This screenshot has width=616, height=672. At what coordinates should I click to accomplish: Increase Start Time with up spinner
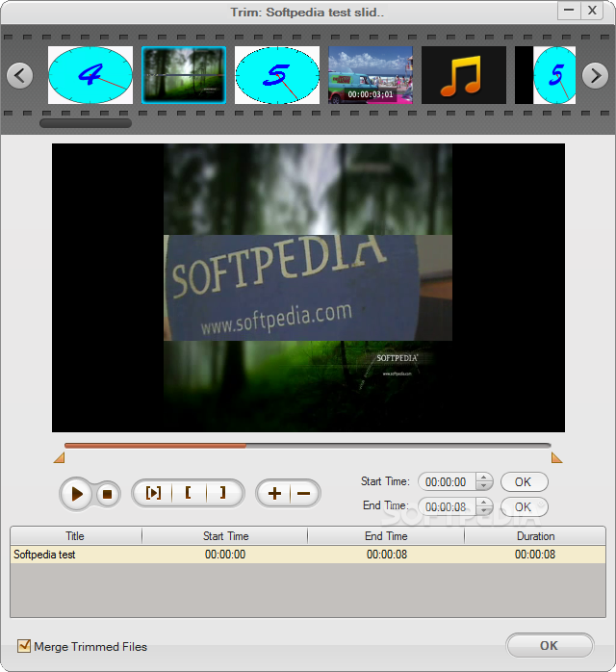point(483,478)
